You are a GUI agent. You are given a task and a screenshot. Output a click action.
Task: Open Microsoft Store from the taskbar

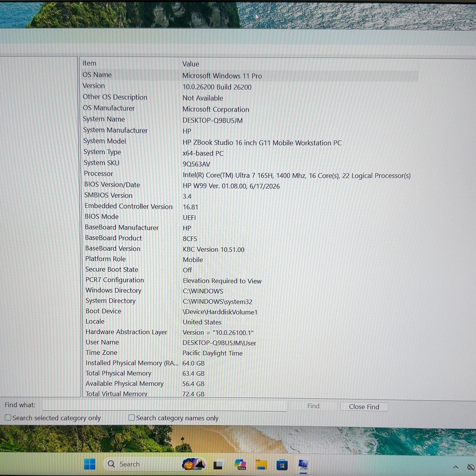click(282, 464)
